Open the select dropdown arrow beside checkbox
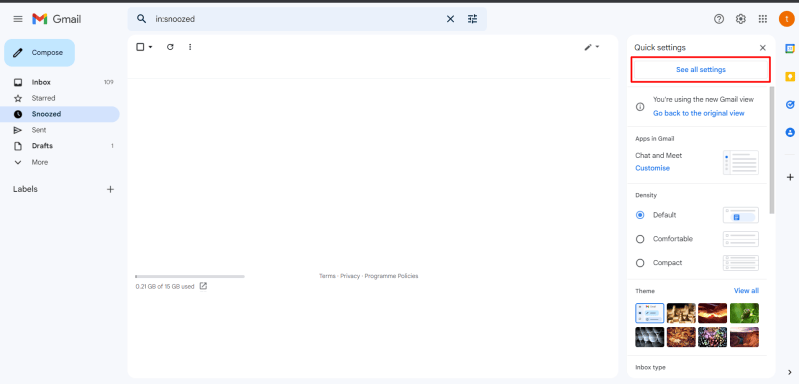Screen dimensions: 799x384 tap(150, 47)
